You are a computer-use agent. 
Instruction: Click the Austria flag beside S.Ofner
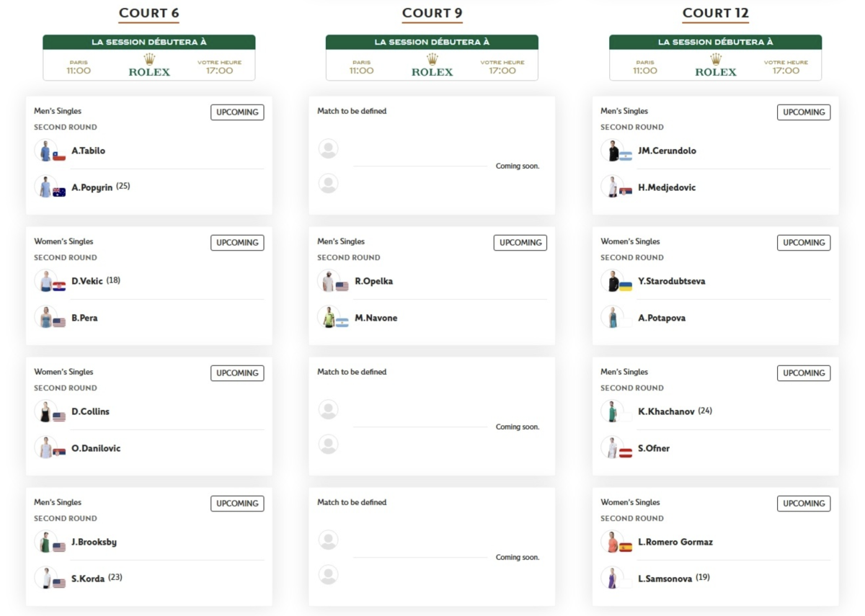click(x=626, y=453)
